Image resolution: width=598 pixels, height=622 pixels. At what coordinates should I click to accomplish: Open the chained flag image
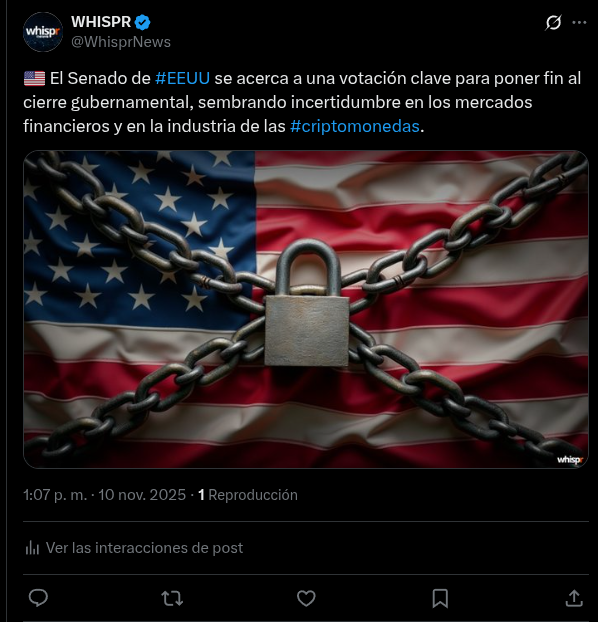[x=306, y=309]
